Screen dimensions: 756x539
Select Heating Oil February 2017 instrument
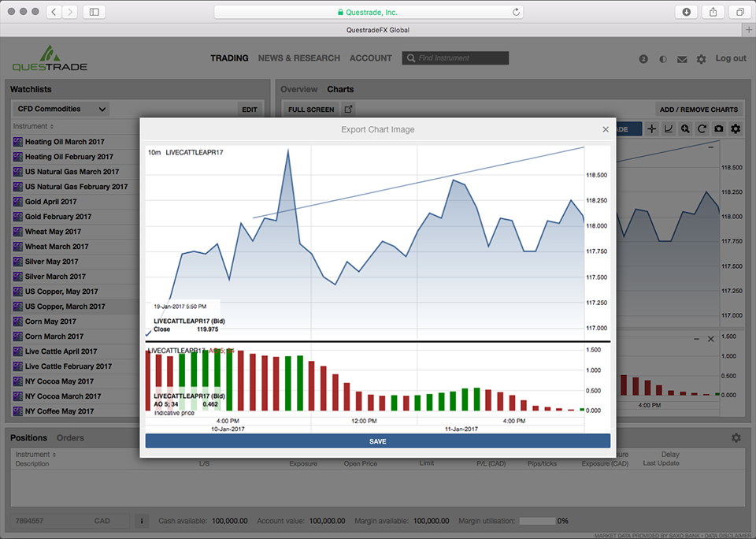pos(69,157)
